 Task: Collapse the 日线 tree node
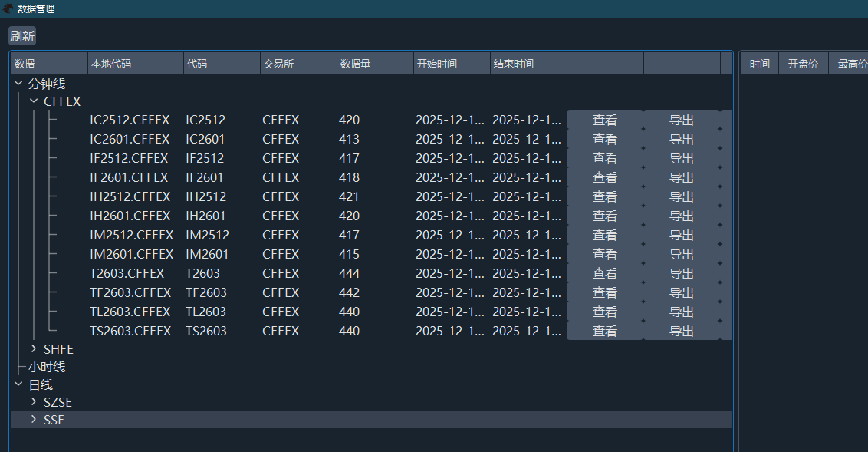click(18, 384)
